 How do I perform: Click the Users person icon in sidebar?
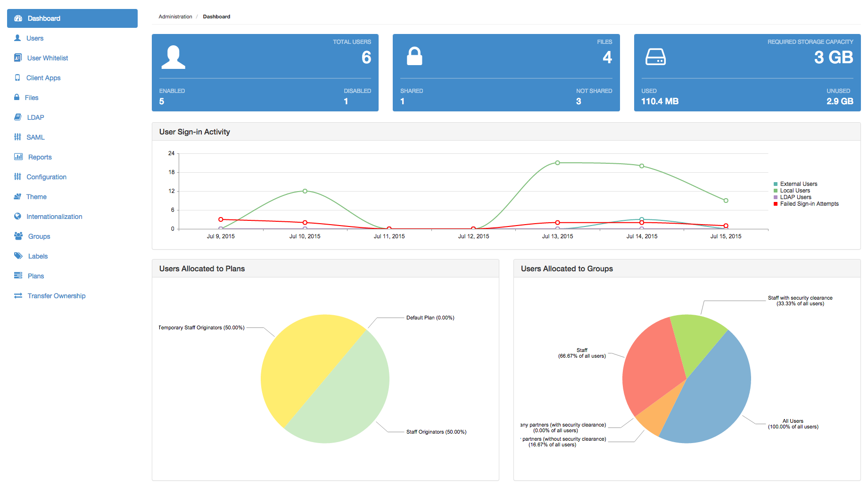click(17, 38)
